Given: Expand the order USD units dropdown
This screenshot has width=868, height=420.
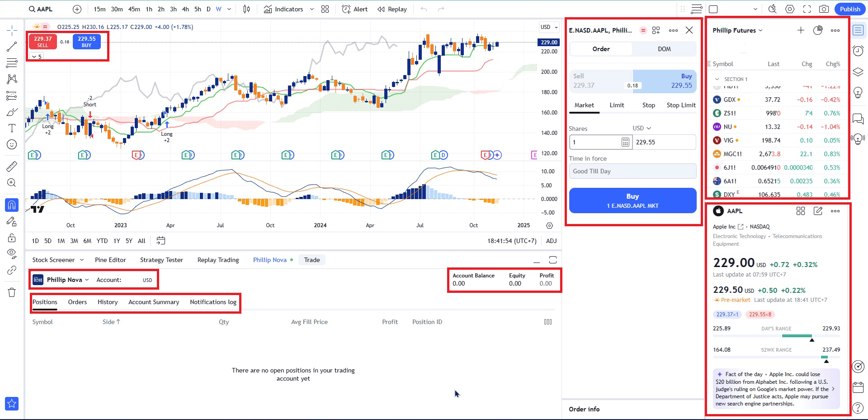Looking at the screenshot, I should coord(642,128).
